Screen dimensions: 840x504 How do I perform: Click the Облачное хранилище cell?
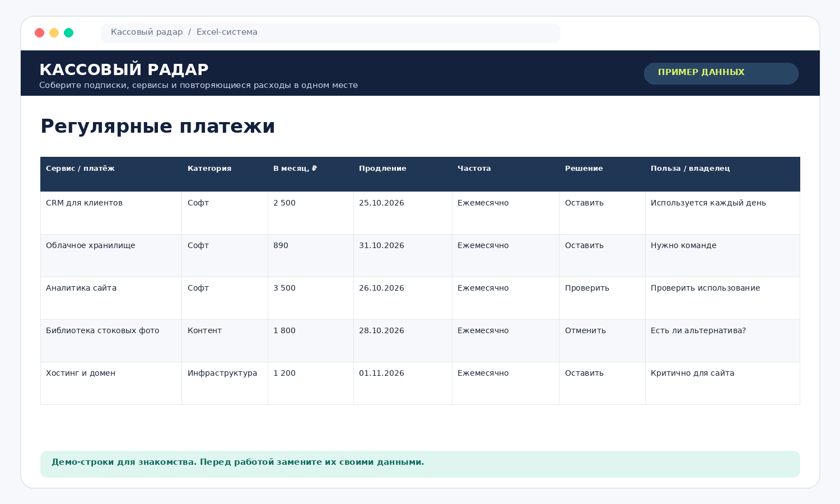[x=111, y=255]
